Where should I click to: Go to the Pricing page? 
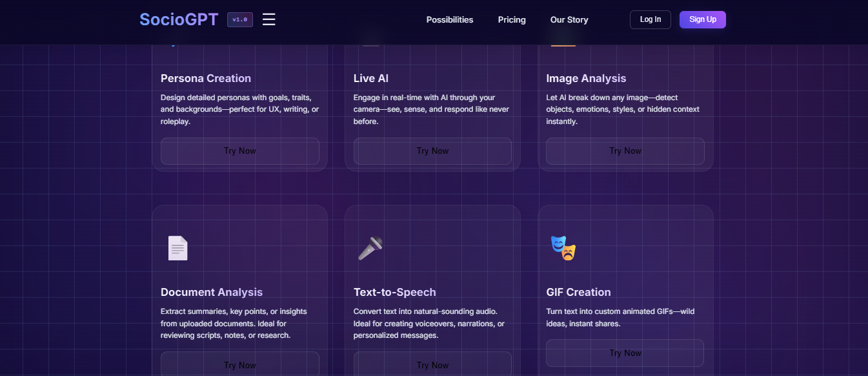point(512,19)
